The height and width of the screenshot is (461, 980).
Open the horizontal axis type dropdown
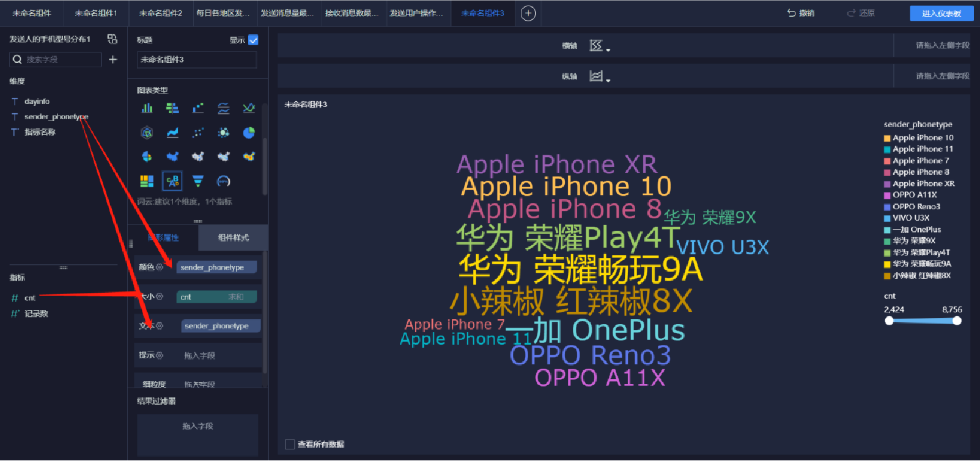(600, 46)
